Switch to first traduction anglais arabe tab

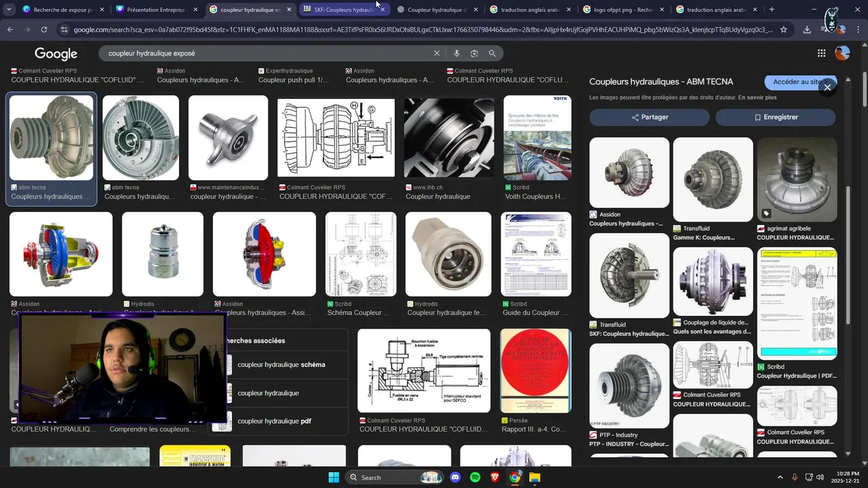530,9
